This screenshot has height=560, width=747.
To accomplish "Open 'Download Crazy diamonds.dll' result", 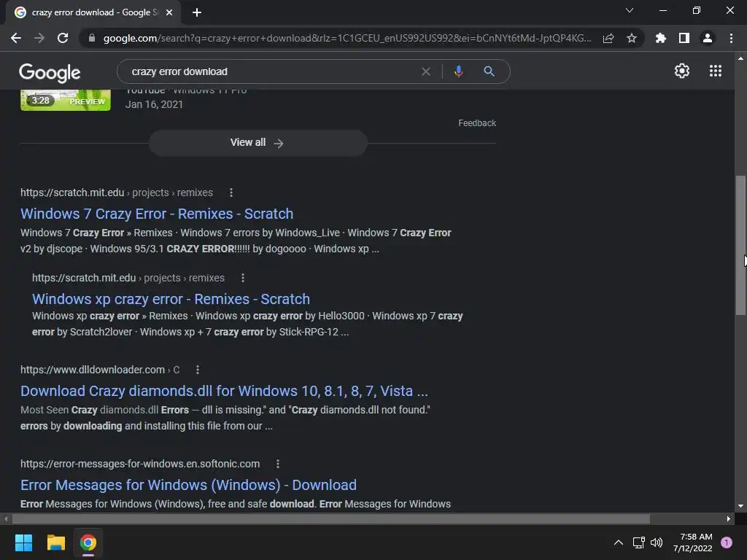I will click(x=224, y=391).
